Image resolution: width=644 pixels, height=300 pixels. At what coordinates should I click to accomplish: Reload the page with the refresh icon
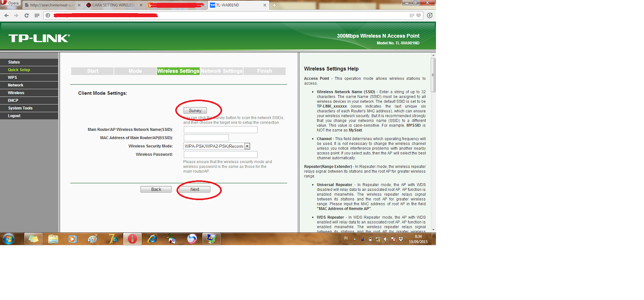tap(27, 15)
